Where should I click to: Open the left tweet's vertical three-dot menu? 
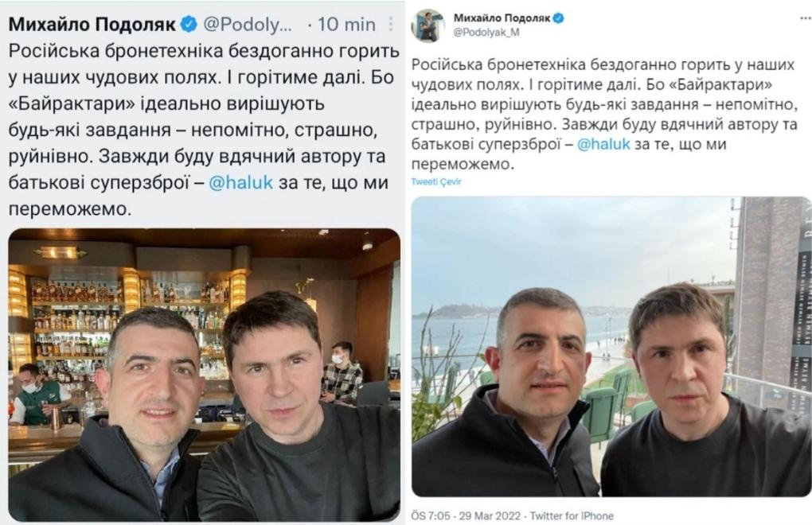[x=390, y=24]
